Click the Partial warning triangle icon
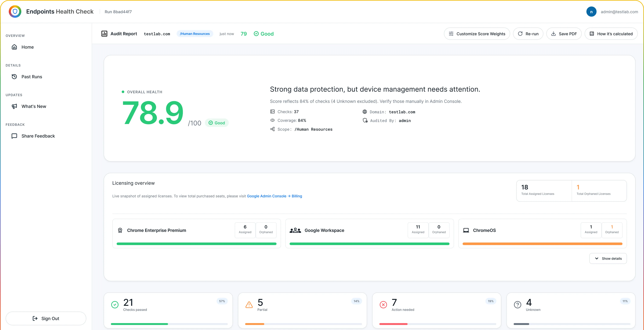Viewport: 644px width, 330px height. [249, 304]
